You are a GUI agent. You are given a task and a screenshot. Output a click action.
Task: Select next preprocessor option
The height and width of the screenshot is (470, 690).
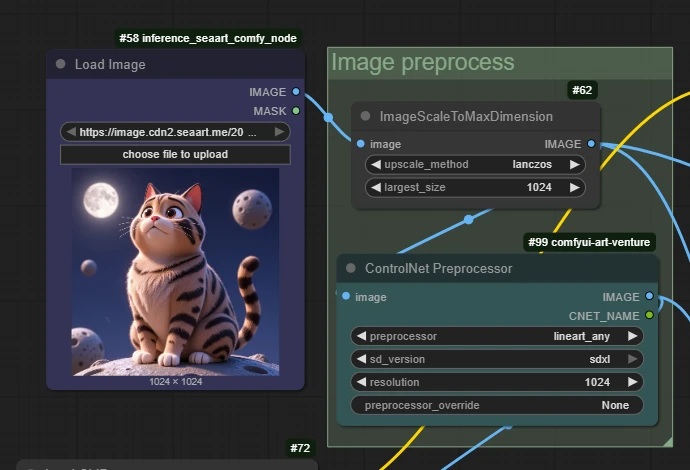(633, 336)
